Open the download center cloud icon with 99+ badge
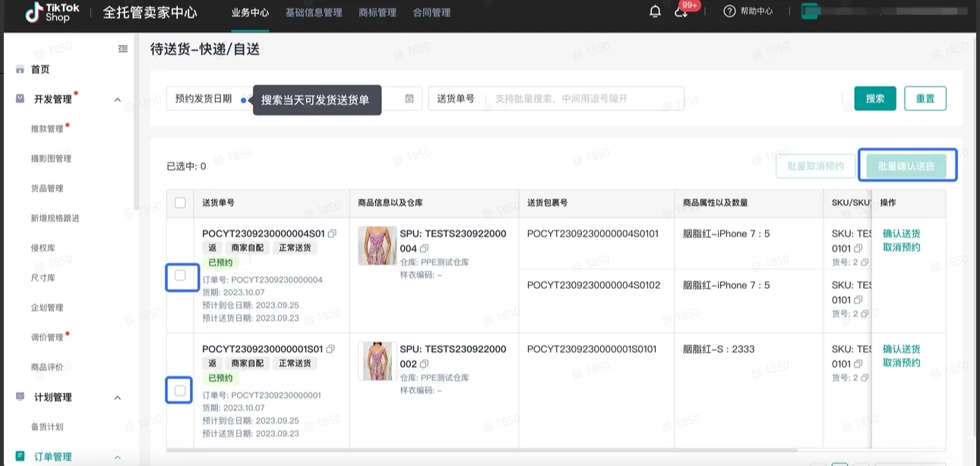This screenshot has width=980, height=466. click(x=681, y=11)
